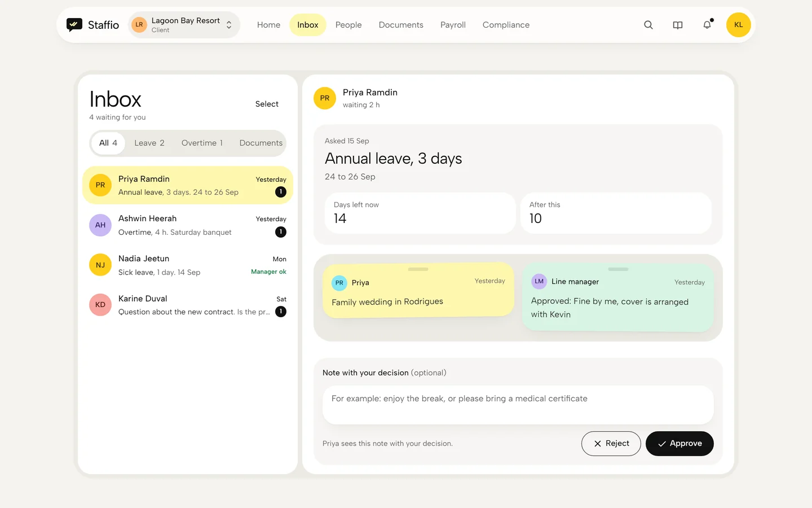Click the LR avatar for Lagoon Bay Resort

pyautogui.click(x=139, y=25)
